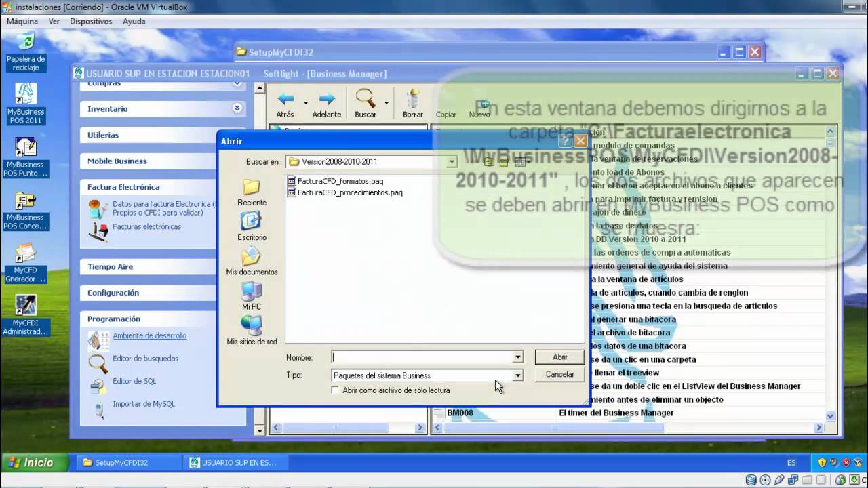Open the Ver menu
The width and height of the screenshot is (868, 488).
click(x=54, y=21)
